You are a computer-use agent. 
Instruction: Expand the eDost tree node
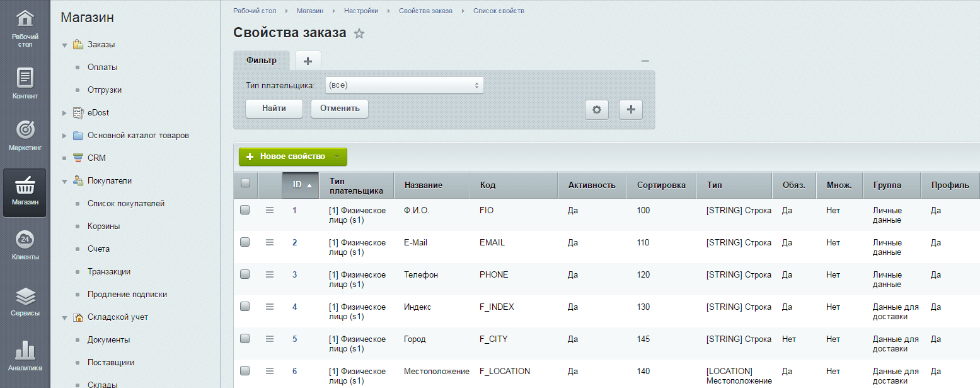coord(64,113)
